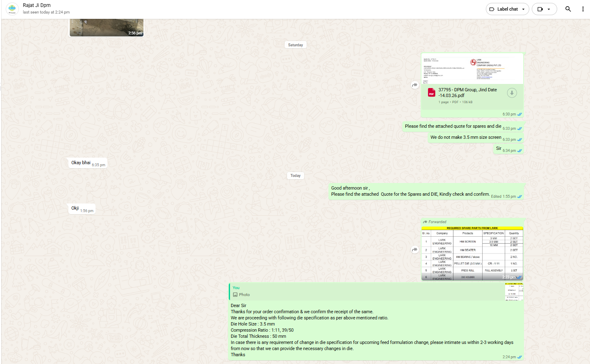Open the Label chat dropdown
Screen dimensions: 590x364
pyautogui.click(x=507, y=9)
